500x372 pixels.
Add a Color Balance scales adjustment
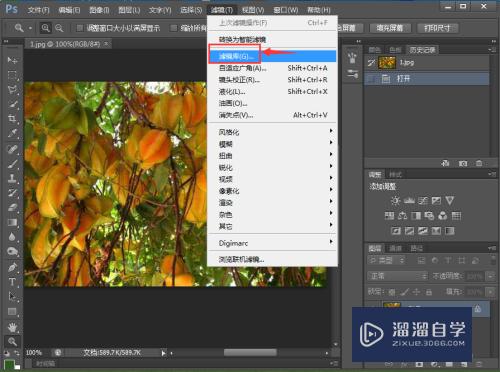pyautogui.click(x=403, y=216)
